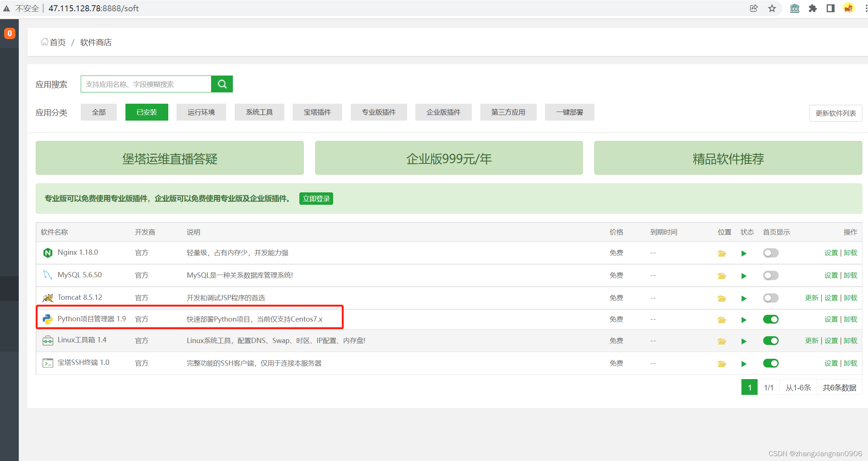Click the browser bookmark star icon

click(x=772, y=8)
